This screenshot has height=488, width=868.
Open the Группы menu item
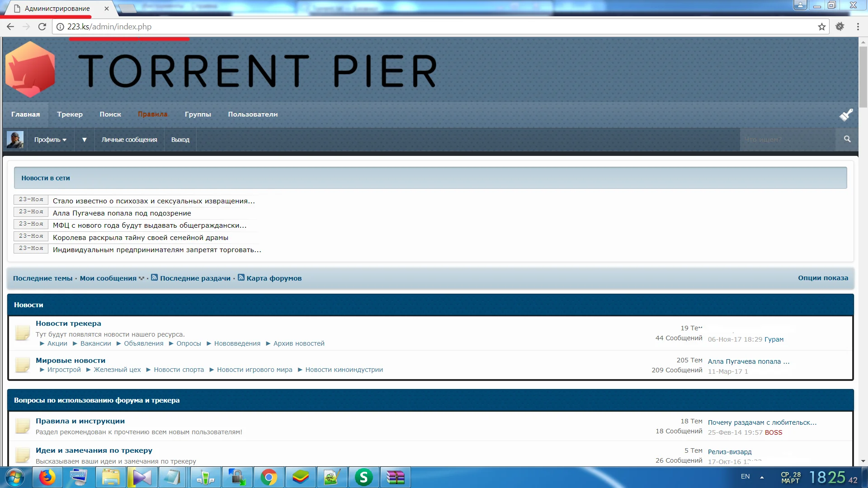tap(198, 114)
